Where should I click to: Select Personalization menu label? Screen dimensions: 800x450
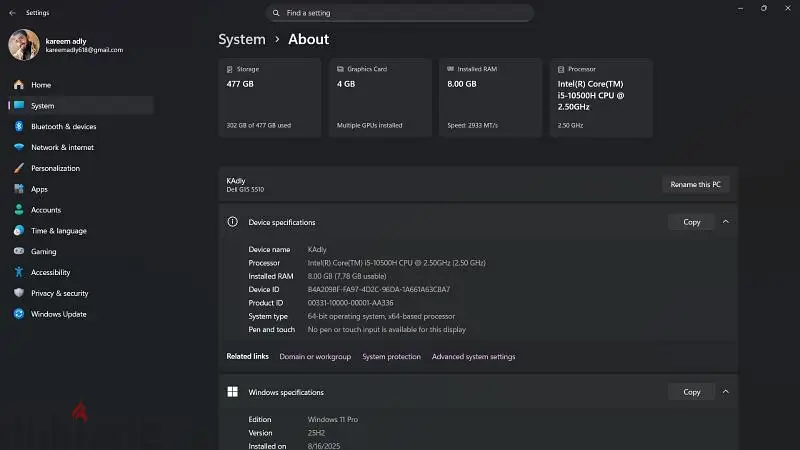click(x=56, y=168)
